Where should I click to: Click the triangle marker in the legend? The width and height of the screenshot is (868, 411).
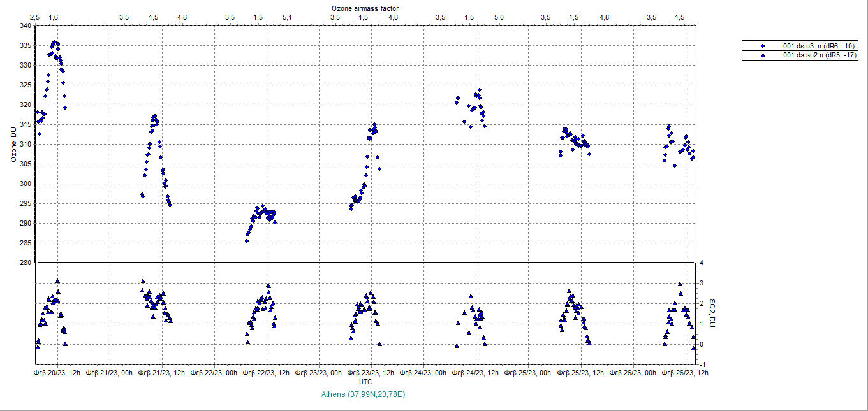tap(763, 55)
